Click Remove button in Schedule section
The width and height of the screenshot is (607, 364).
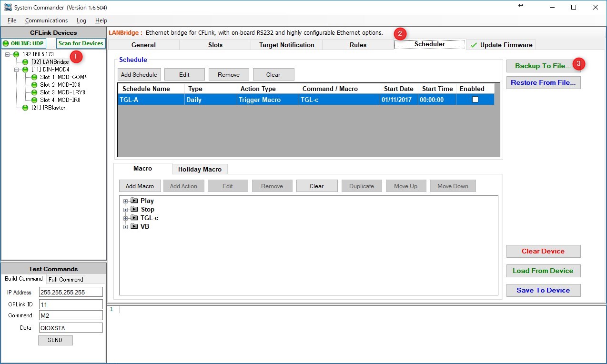coord(229,74)
